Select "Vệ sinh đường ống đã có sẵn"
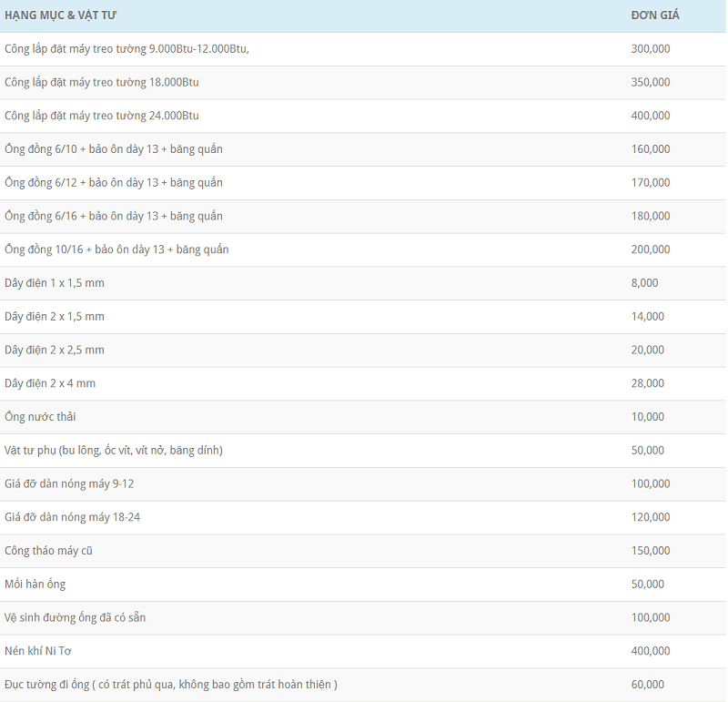 click(76, 617)
